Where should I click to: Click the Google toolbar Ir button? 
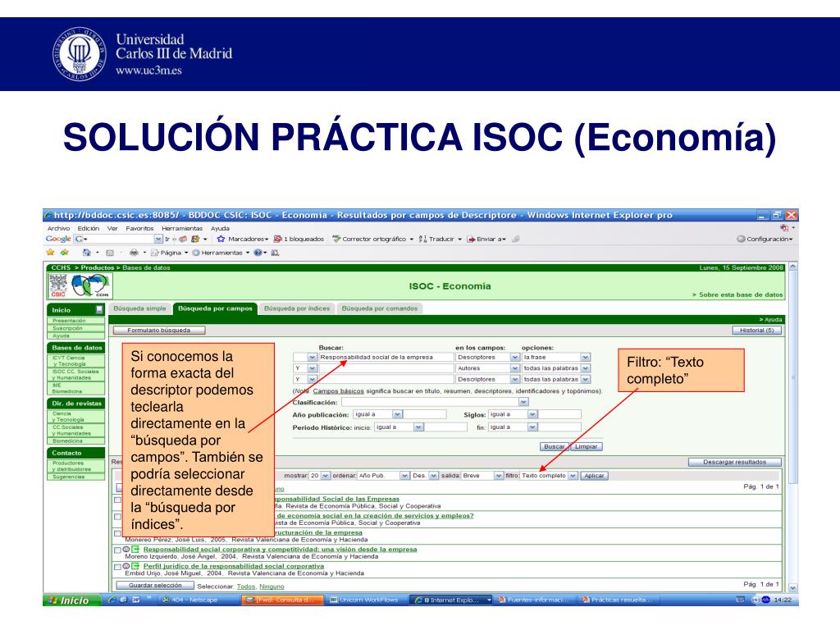pos(167,239)
